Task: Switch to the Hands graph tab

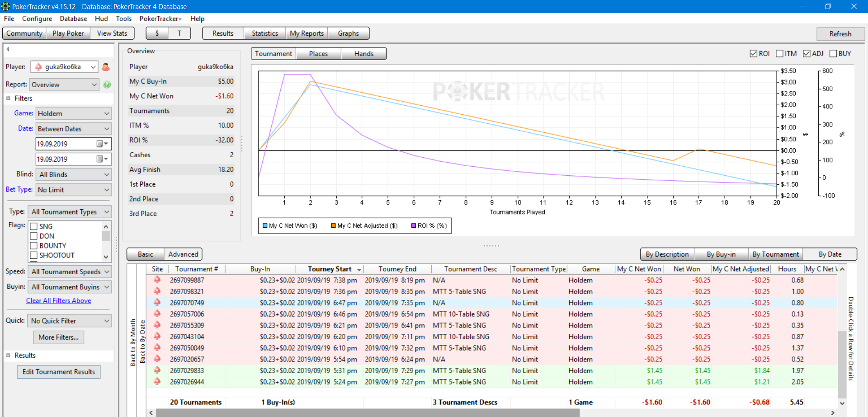Action: 364,54
